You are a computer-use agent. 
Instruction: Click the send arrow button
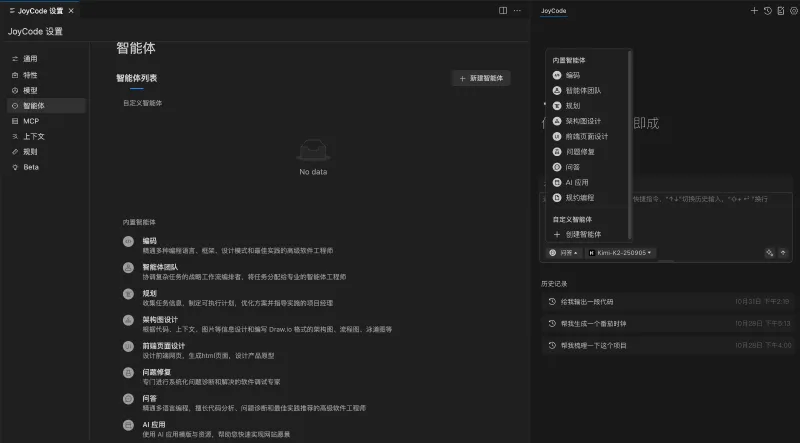pyautogui.click(x=783, y=253)
